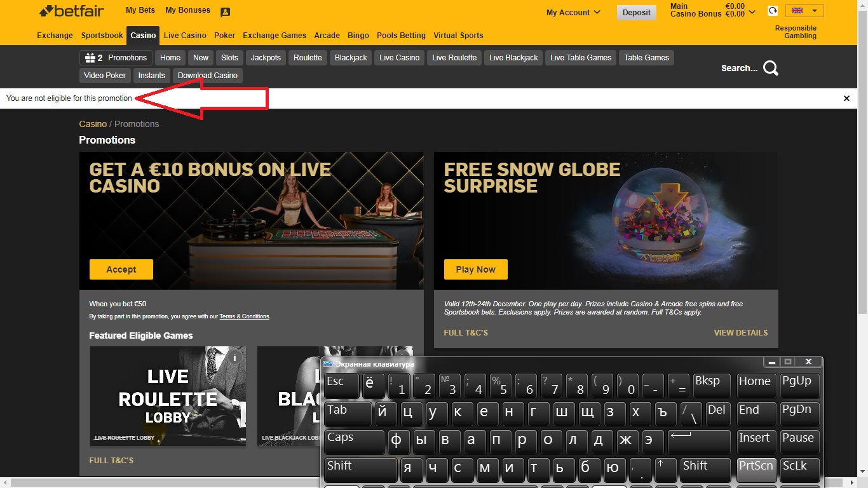This screenshot has width=868, height=488.
Task: Switch to the Sportsbook tab
Action: 102,36
